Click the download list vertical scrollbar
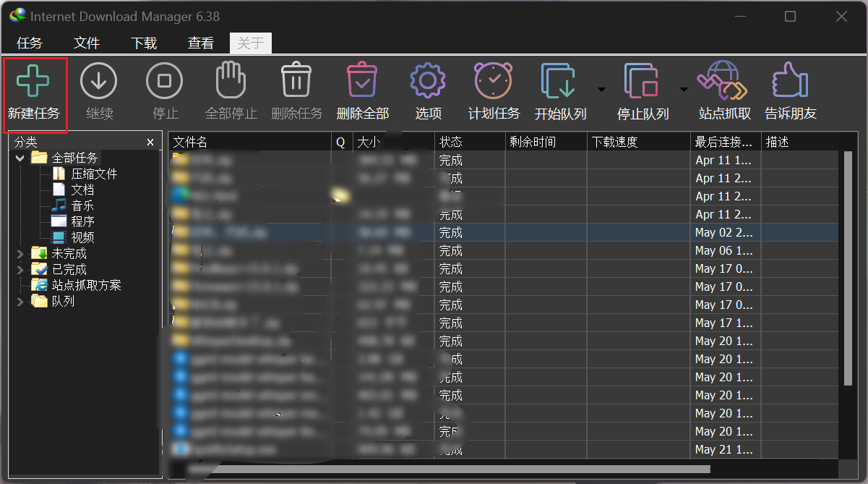 pos(848,268)
